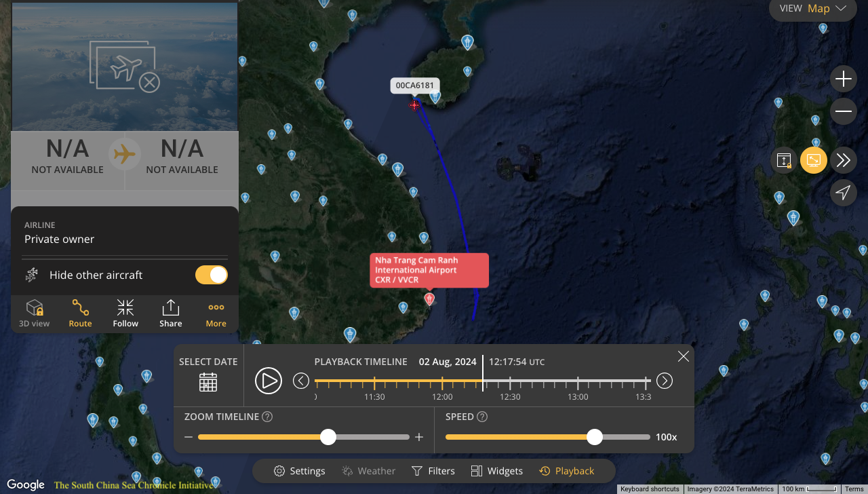Toggle the yellow map layer button

click(x=813, y=160)
